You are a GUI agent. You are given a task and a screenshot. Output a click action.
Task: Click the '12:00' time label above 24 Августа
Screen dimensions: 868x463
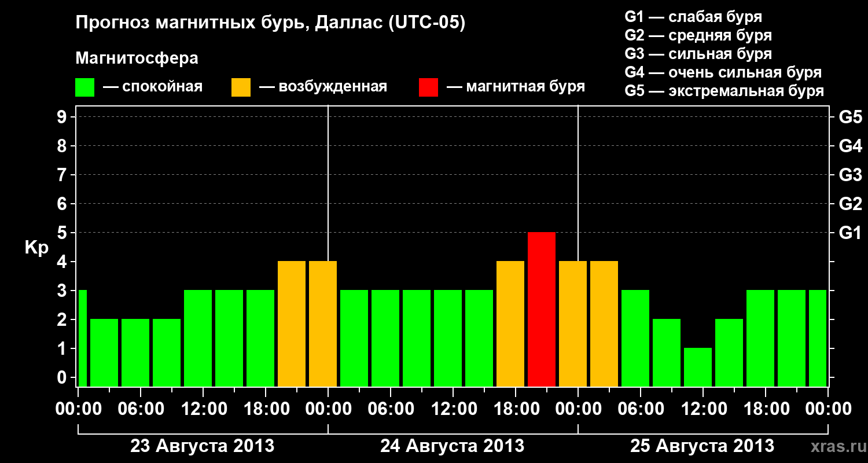click(453, 409)
